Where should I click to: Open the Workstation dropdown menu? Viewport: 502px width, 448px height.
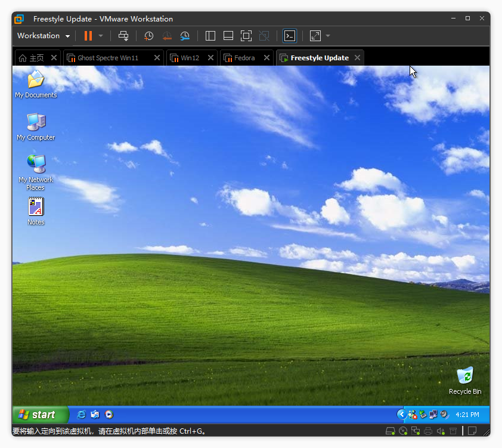(44, 36)
